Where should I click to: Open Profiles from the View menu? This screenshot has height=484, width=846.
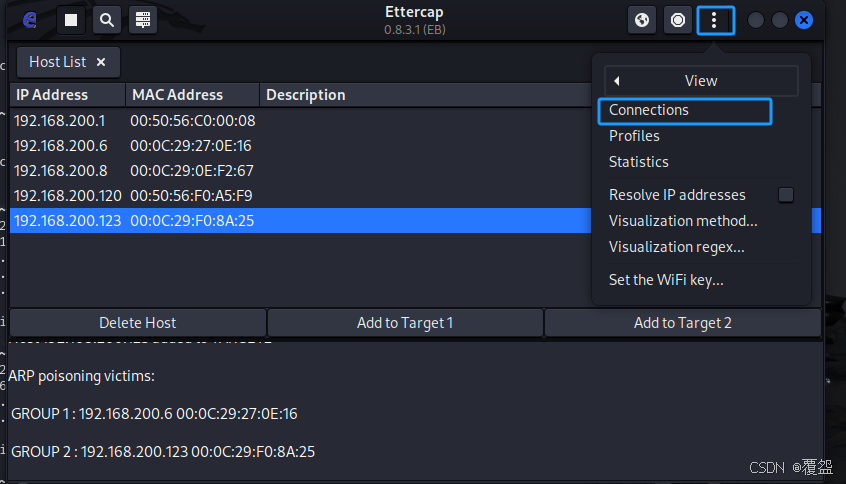634,136
